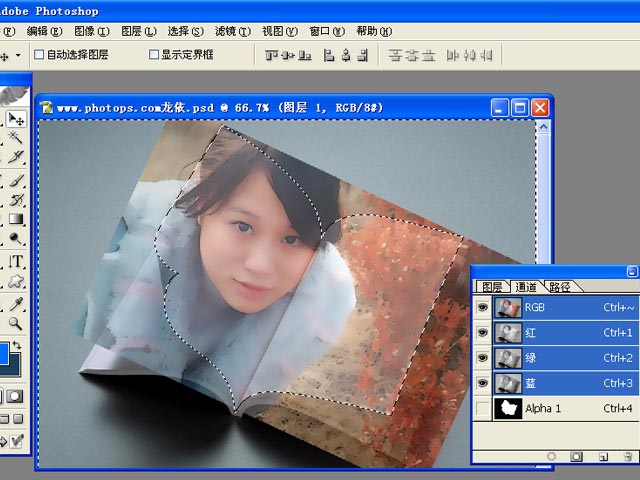The height and width of the screenshot is (480, 640).
Task: Open the 图像 menu
Action: (91, 31)
